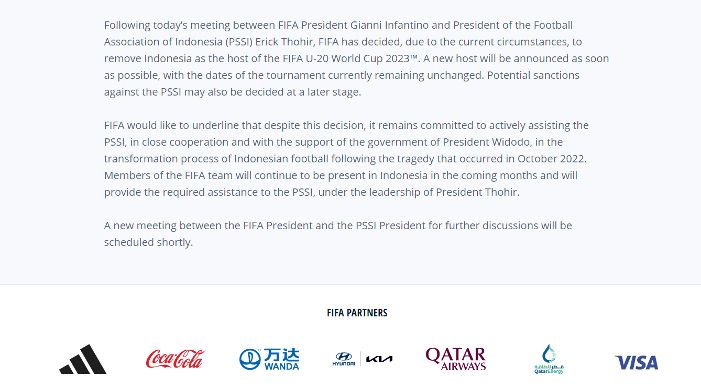This screenshot has height=390, width=701.
Task: Click the words October 2022 in the text
Action: point(551,159)
